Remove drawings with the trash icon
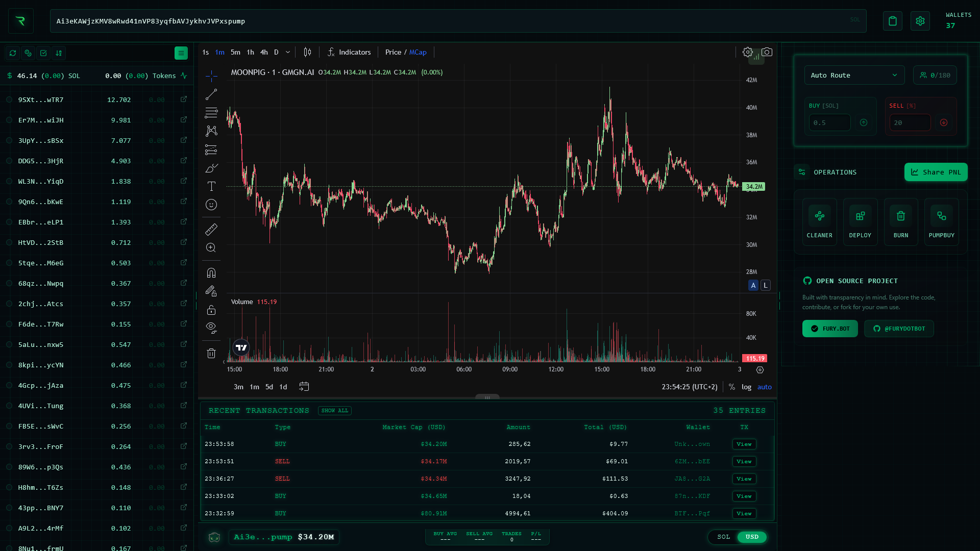The width and height of the screenshot is (980, 551). (x=211, y=353)
